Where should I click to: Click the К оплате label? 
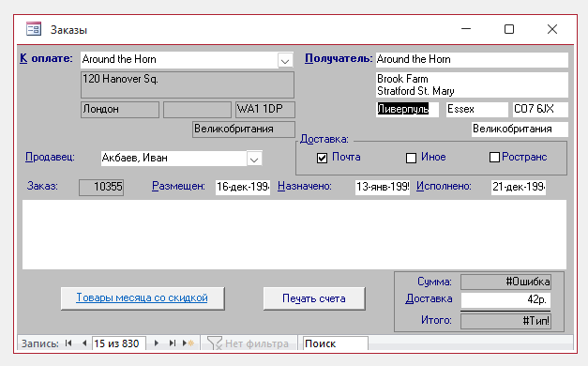tap(46, 58)
